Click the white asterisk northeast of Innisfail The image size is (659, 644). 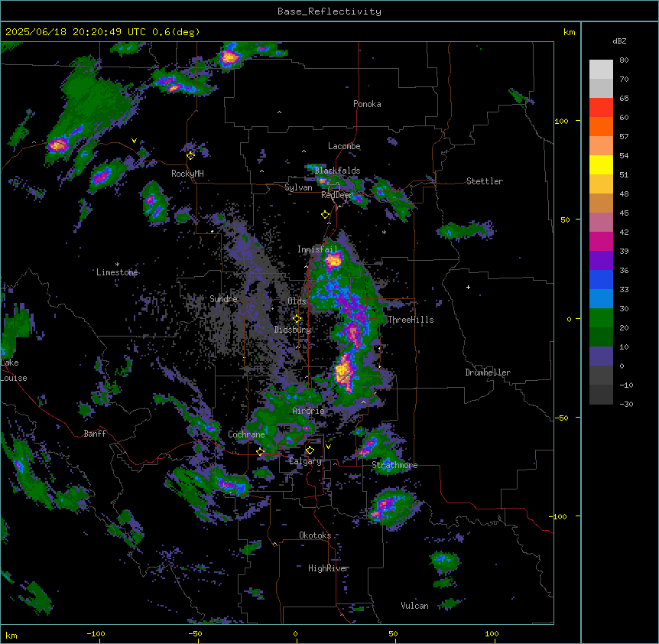coord(384,232)
